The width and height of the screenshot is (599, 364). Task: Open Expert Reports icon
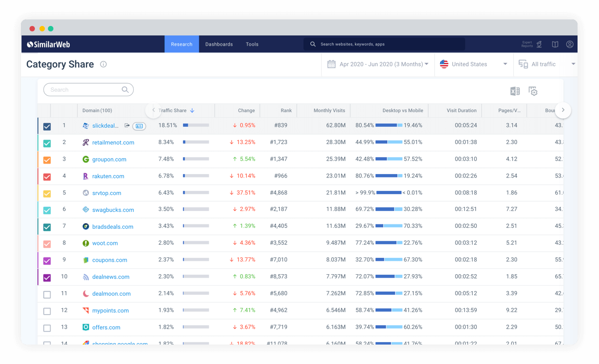click(533, 44)
